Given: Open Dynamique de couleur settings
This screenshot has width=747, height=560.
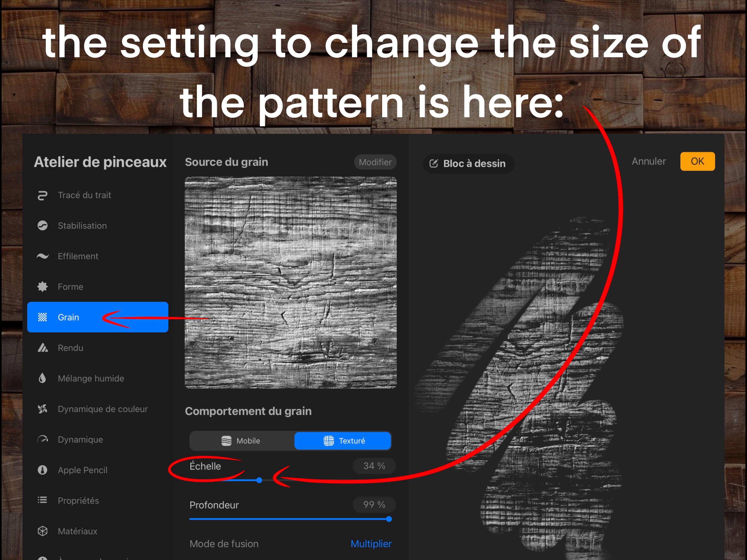Looking at the screenshot, I should tap(98, 409).
